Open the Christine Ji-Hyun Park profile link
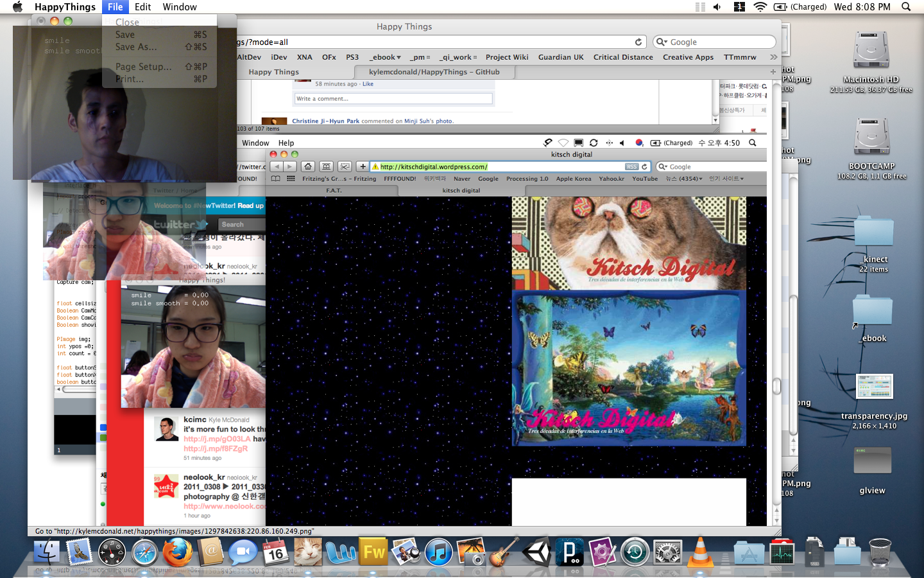Screen dimensions: 924x578 [x=325, y=121]
